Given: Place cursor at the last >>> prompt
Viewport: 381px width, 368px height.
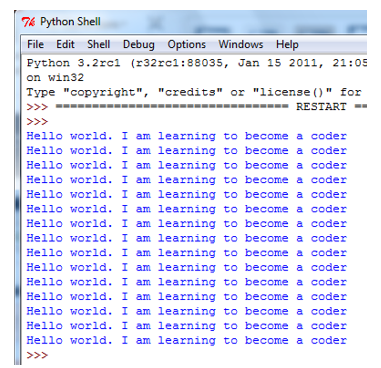Looking at the screenshot, I should pyautogui.click(x=37, y=355).
